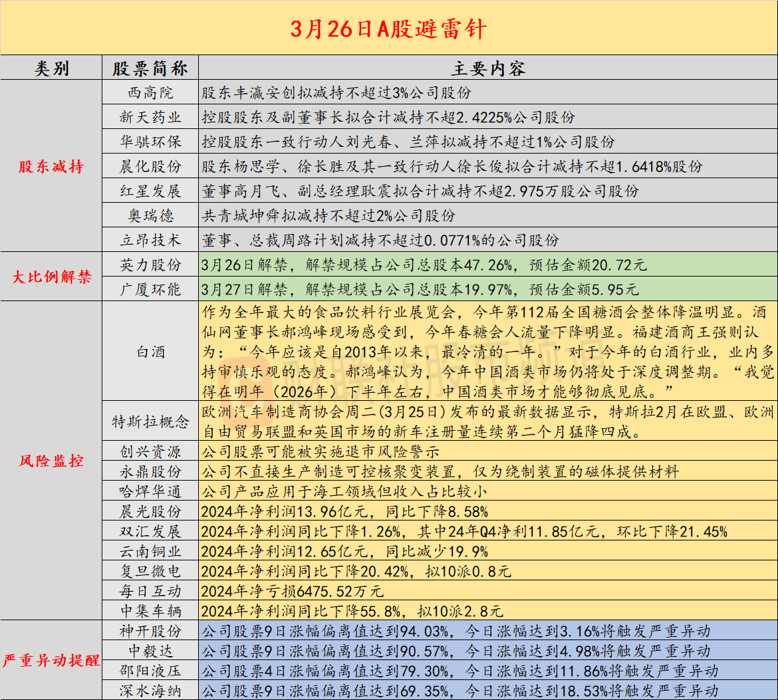The height and width of the screenshot is (700, 778).
Task: Click content mentioning '董事高月飞、副总经理耿震'
Action: [420, 191]
